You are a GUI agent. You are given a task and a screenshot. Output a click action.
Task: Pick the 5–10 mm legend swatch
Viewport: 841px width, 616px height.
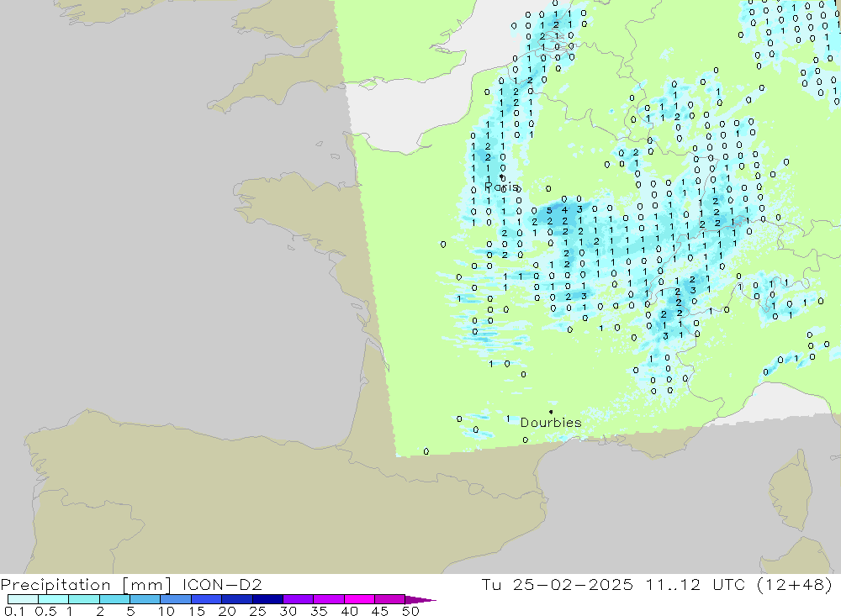[x=145, y=599]
